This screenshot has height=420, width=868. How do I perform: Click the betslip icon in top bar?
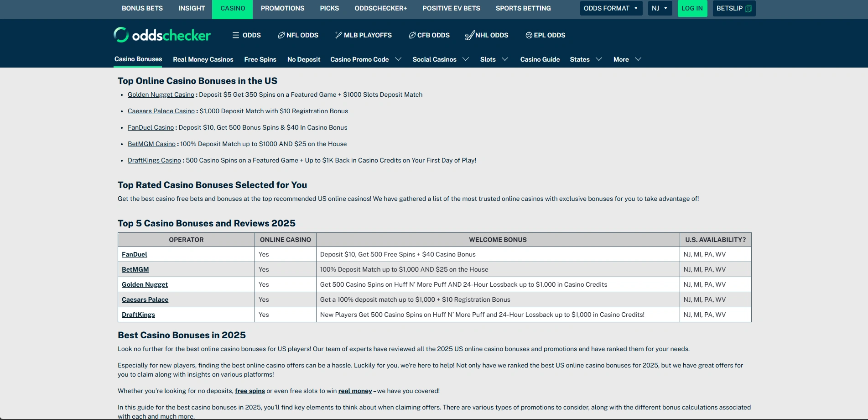748,9
